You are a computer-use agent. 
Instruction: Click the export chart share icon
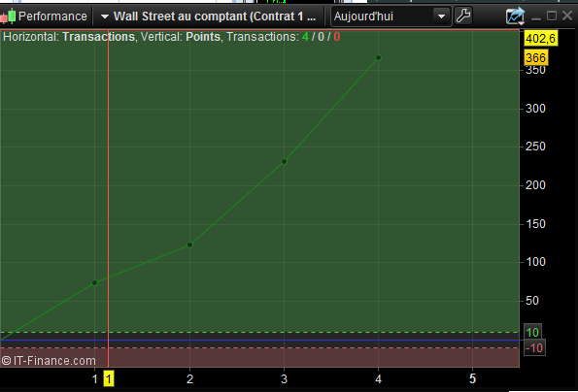click(515, 16)
